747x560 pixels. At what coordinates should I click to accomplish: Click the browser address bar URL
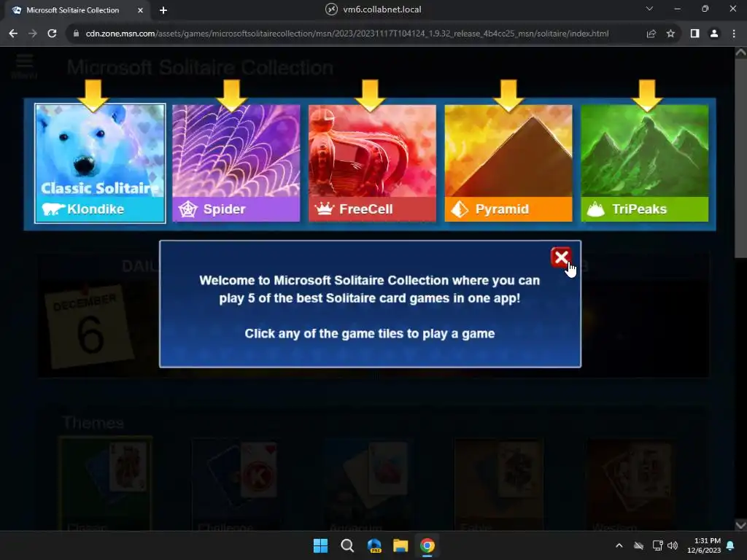(x=347, y=34)
